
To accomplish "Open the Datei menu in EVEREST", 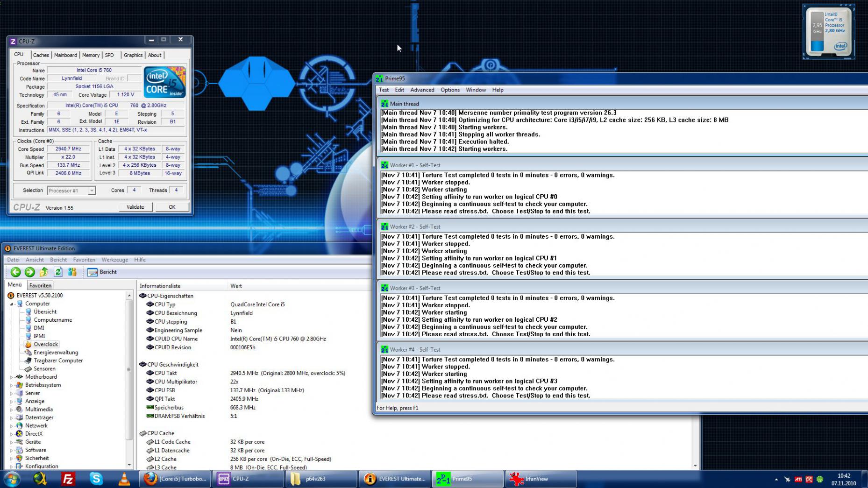I will pyautogui.click(x=13, y=260).
